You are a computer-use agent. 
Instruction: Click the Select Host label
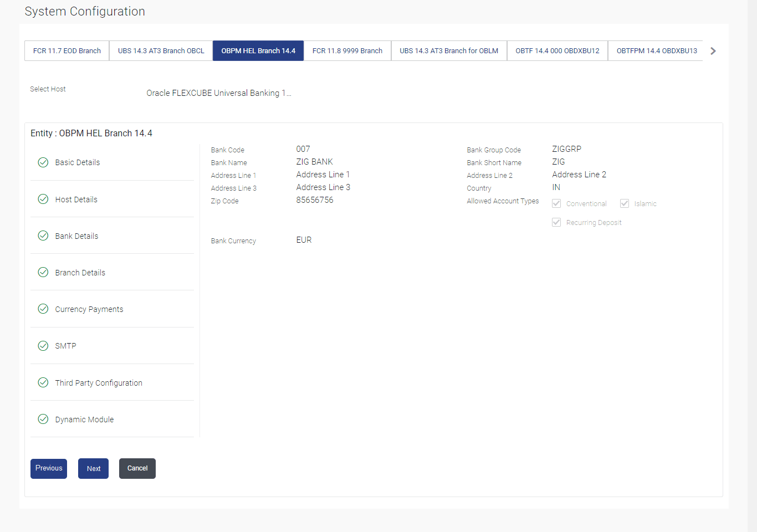click(48, 89)
